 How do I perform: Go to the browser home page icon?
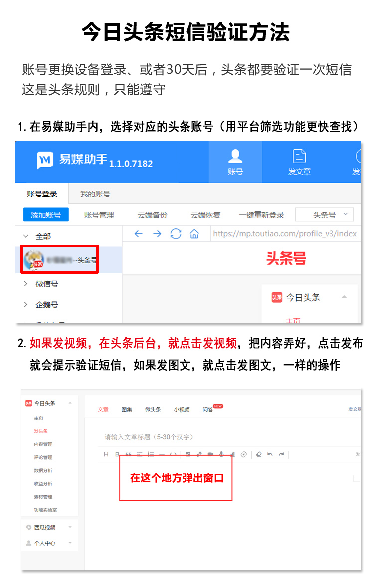tap(194, 234)
